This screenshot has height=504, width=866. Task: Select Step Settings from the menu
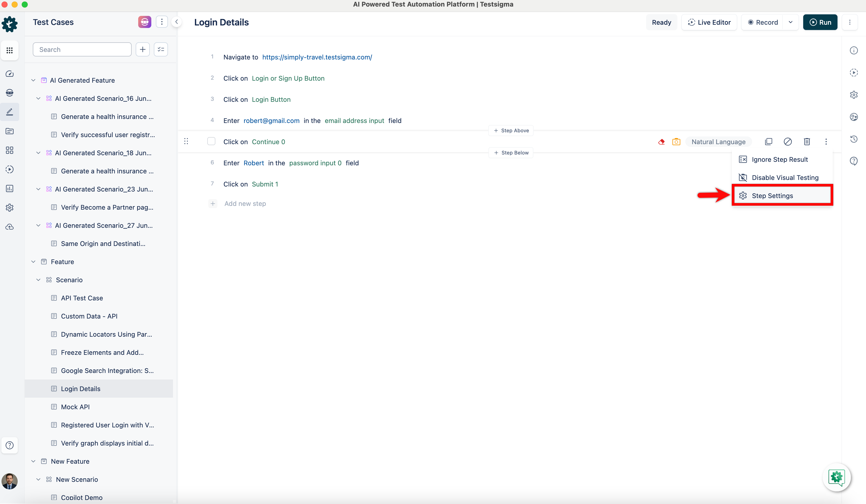pyautogui.click(x=772, y=196)
